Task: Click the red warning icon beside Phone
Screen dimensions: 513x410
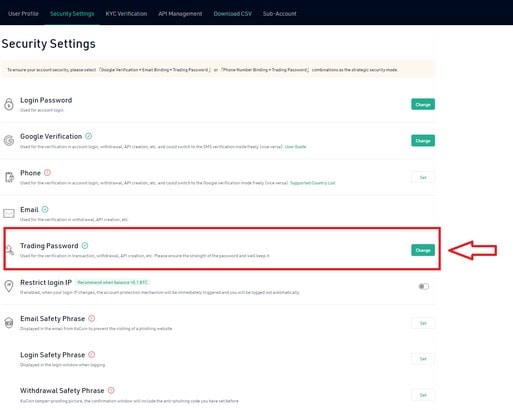Action: [47, 173]
